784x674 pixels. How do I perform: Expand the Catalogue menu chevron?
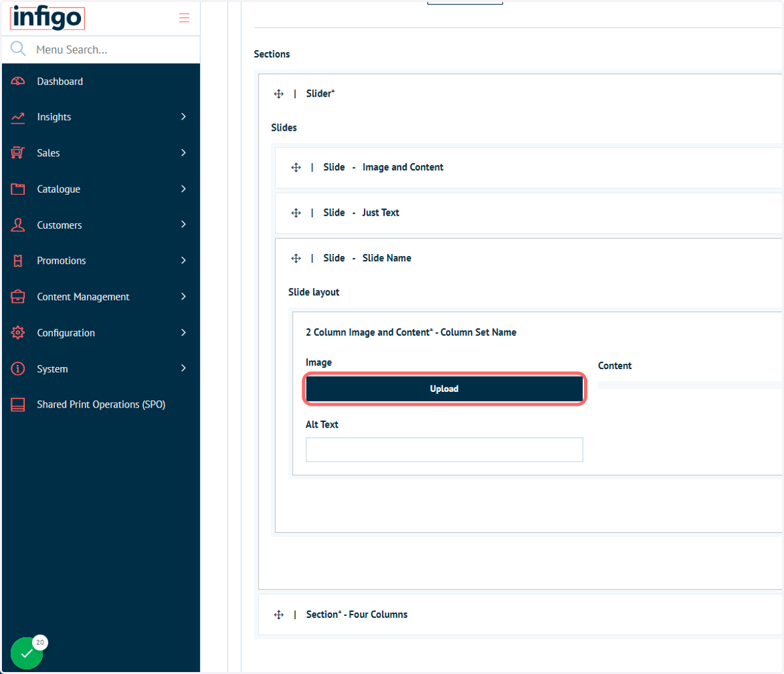184,188
